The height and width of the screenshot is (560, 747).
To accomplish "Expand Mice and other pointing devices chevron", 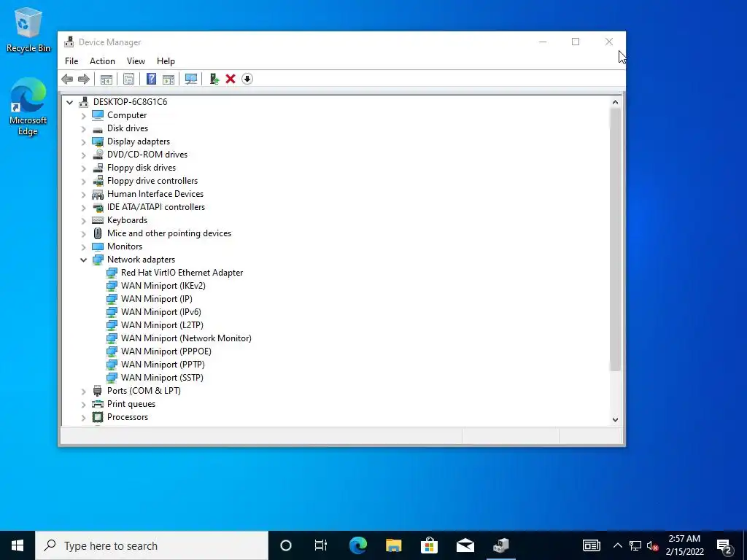I will point(83,233).
